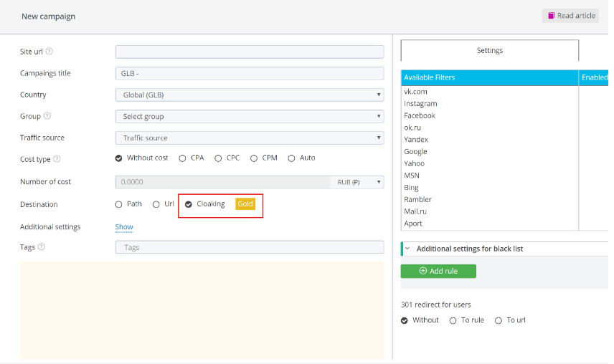Screen dimensions: 614x364
Task: Open the Traffic source dropdown
Action: (249, 138)
